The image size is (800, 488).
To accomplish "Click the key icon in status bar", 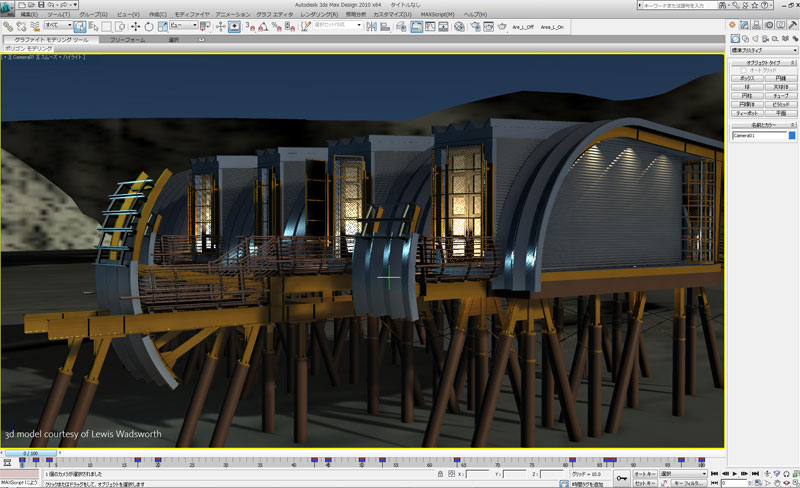I will tap(622, 478).
